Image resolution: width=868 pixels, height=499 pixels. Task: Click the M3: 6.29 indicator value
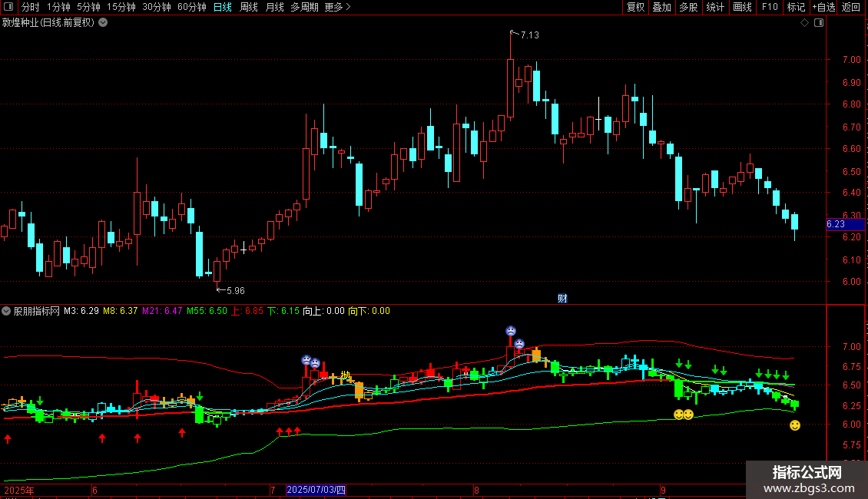tap(81, 311)
